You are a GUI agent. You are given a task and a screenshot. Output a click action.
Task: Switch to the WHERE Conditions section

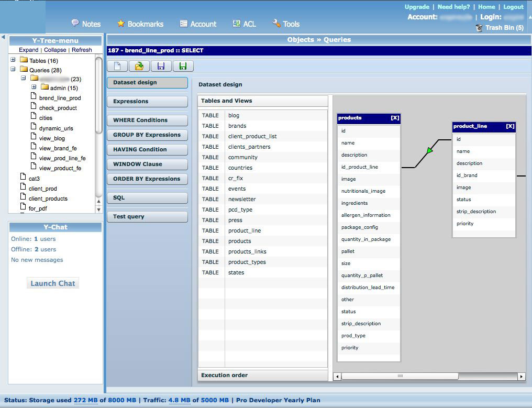tap(147, 120)
